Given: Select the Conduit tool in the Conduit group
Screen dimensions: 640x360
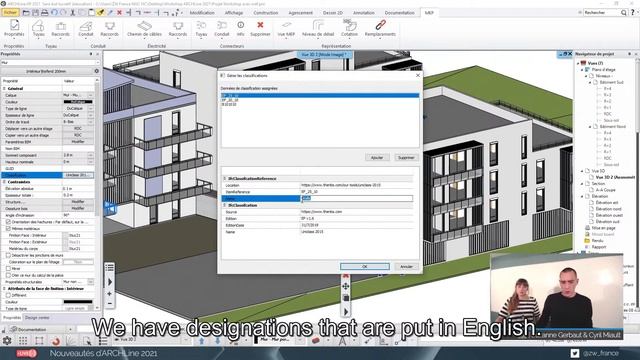Looking at the screenshot, I should point(86,29).
